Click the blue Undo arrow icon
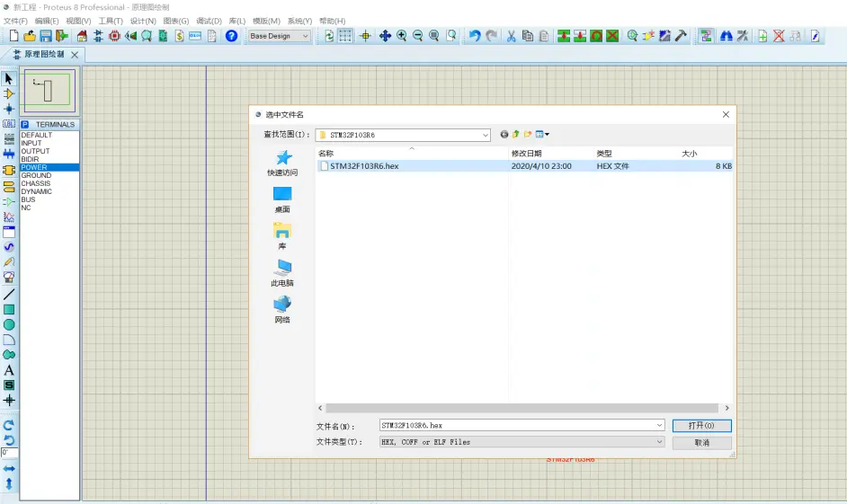This screenshot has height=504, width=847. 474,36
